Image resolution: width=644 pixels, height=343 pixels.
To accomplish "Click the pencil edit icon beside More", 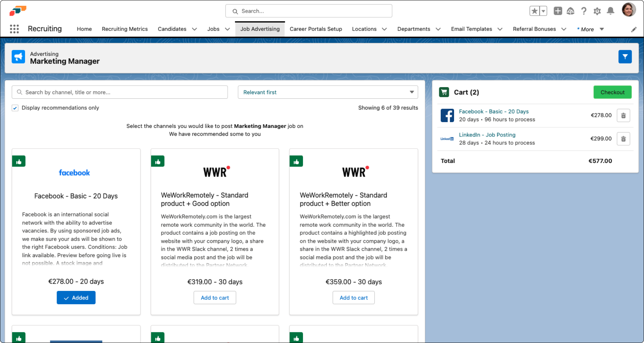I will pyautogui.click(x=634, y=29).
